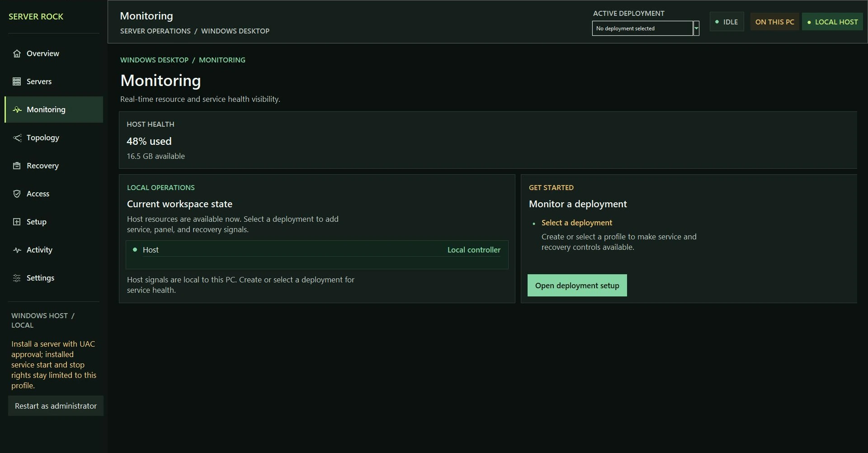Click MONITORING in green breadcrumb
The width and height of the screenshot is (868, 453).
[x=222, y=60]
